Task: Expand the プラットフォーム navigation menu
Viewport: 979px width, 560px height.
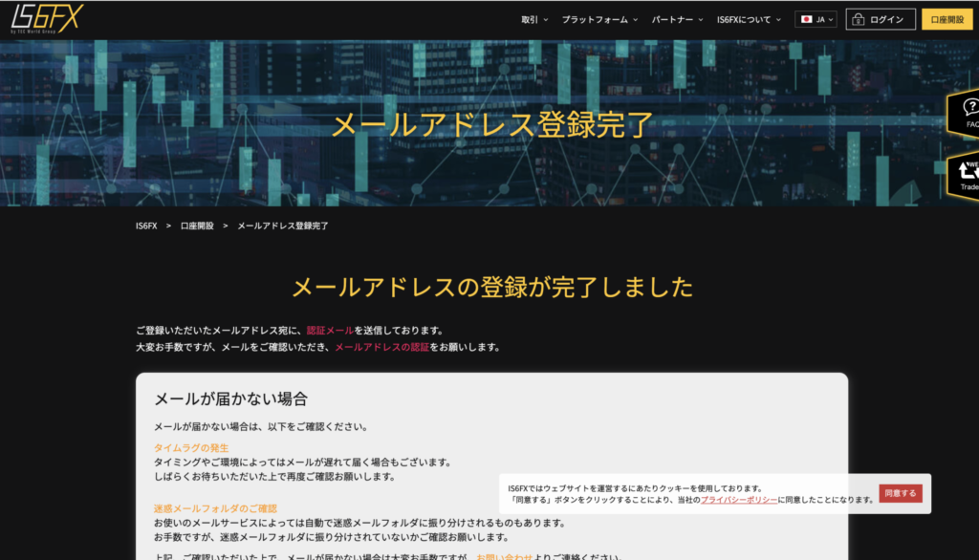Action: [x=599, y=19]
